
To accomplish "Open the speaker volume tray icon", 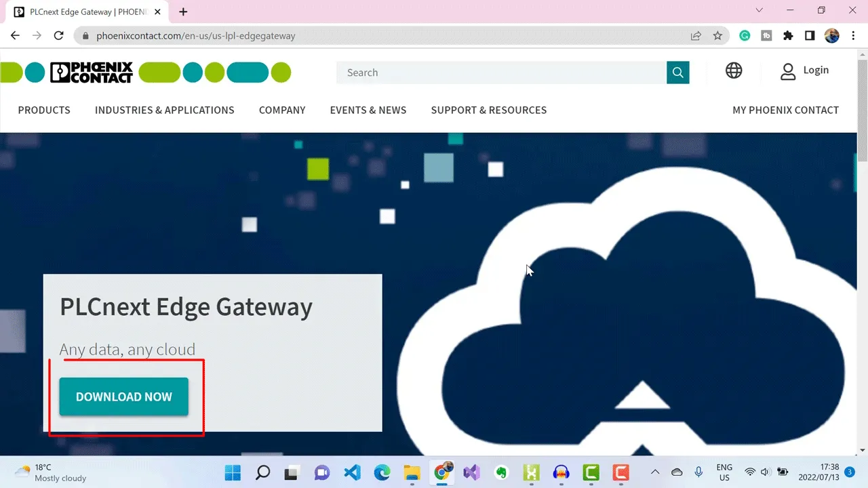I will click(x=766, y=472).
